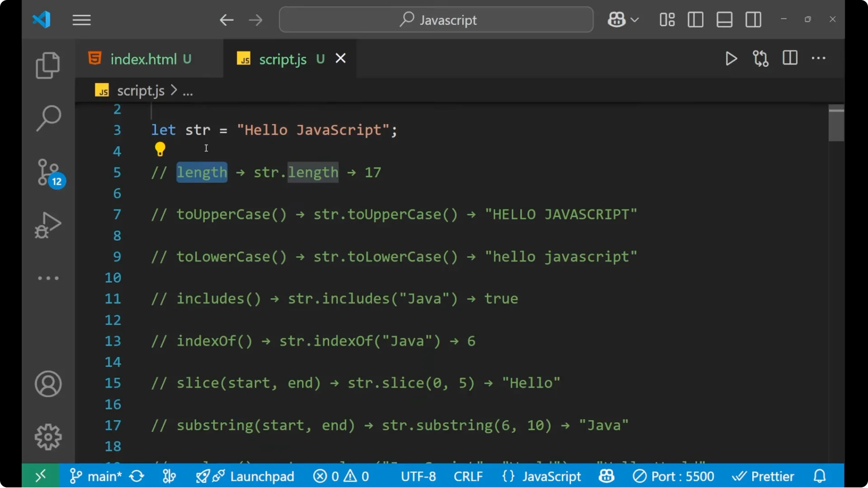Run the script.js file with the play button
The width and height of the screenshot is (868, 488).
(731, 58)
